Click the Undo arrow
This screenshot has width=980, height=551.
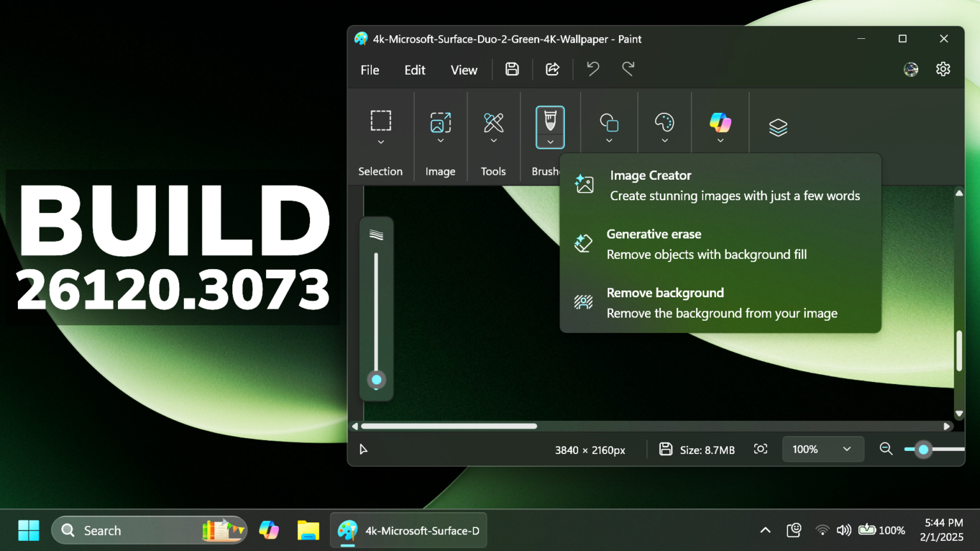(x=592, y=68)
